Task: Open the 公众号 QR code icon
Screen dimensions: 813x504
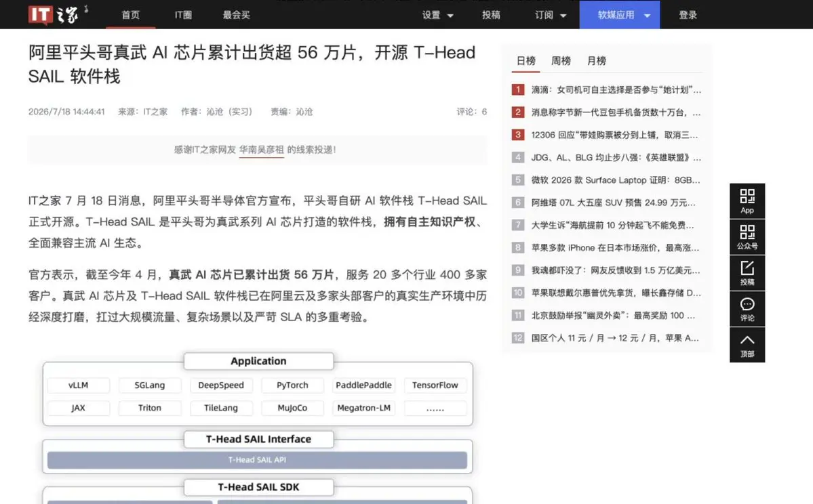Action: pyautogui.click(x=747, y=236)
